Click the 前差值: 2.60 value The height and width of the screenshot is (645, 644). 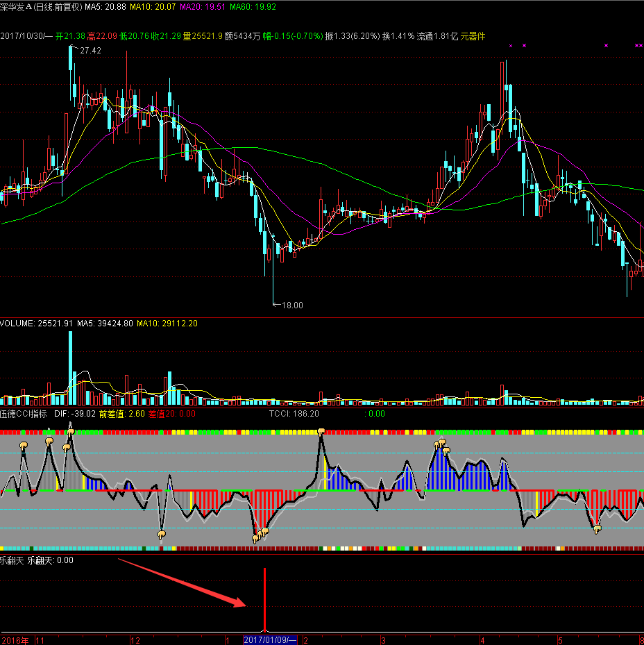pyautogui.click(x=122, y=414)
